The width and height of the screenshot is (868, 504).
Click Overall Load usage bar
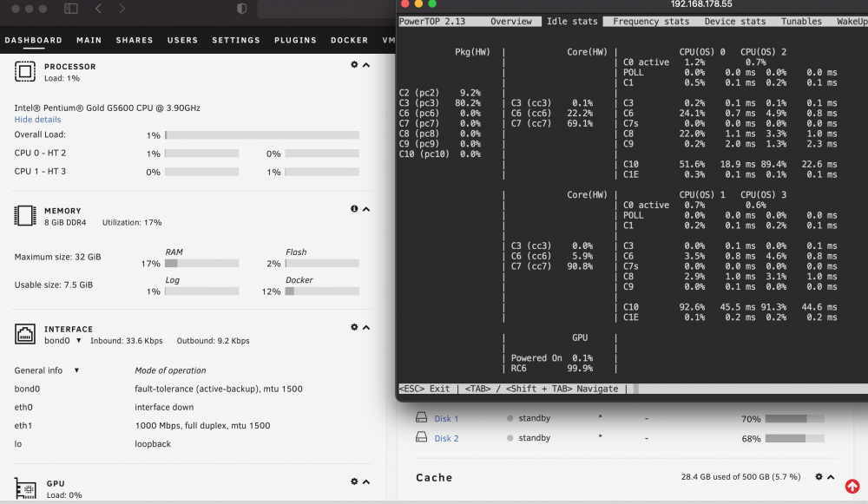point(262,135)
